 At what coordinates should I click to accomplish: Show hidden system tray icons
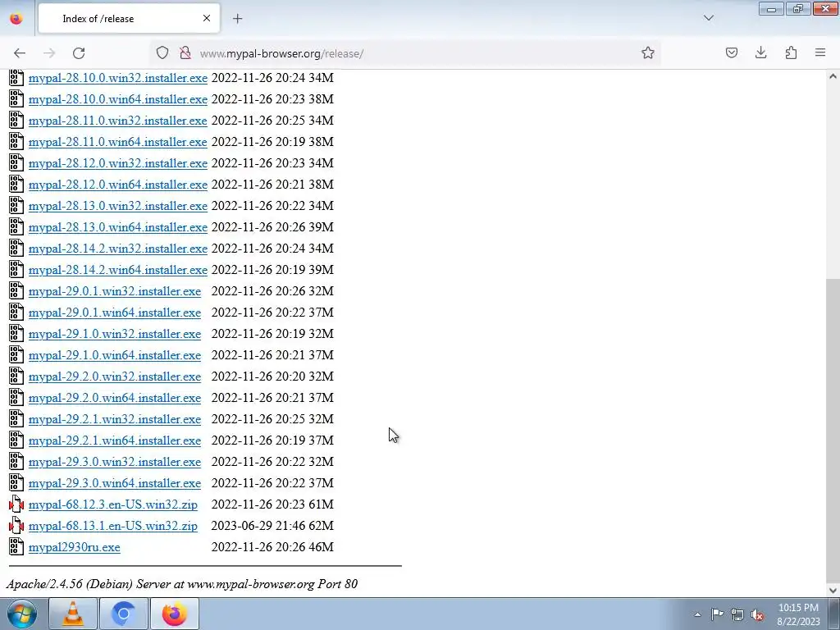pyautogui.click(x=697, y=614)
